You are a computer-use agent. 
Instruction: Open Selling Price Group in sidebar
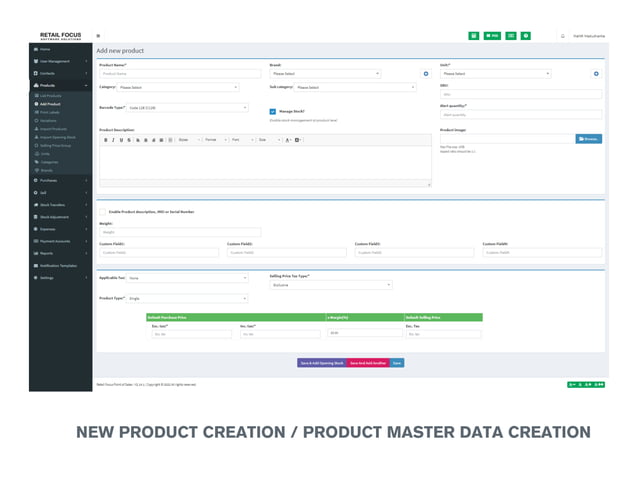pyautogui.click(x=55, y=145)
